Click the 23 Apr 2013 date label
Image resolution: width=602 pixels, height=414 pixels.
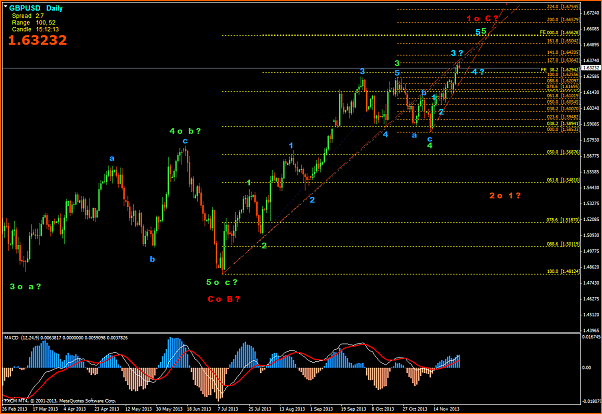tap(107, 409)
